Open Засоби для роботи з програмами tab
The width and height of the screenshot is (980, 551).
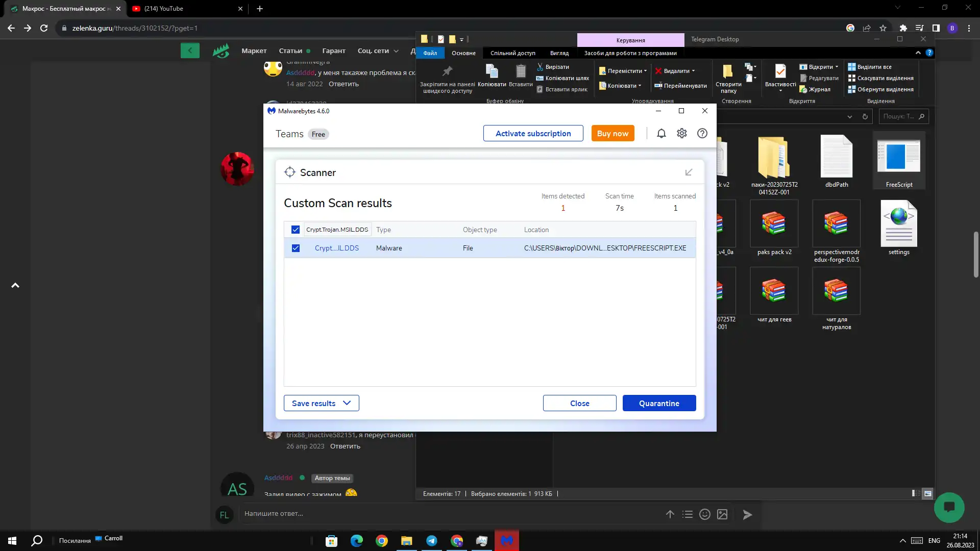630,53
